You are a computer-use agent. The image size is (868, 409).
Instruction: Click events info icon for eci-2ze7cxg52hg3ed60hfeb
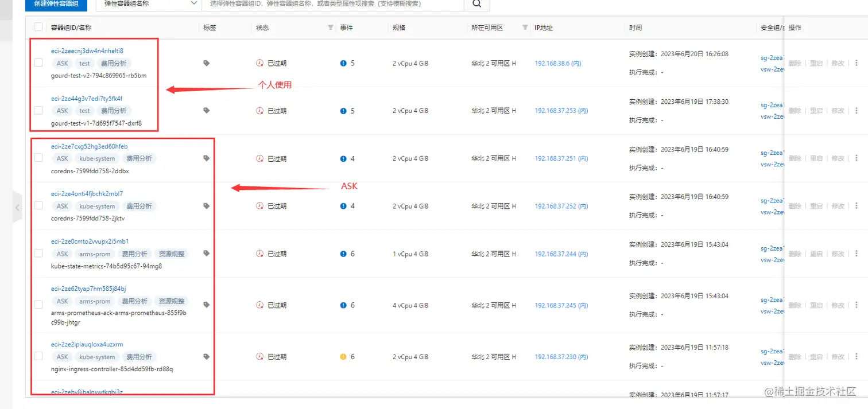click(x=343, y=158)
